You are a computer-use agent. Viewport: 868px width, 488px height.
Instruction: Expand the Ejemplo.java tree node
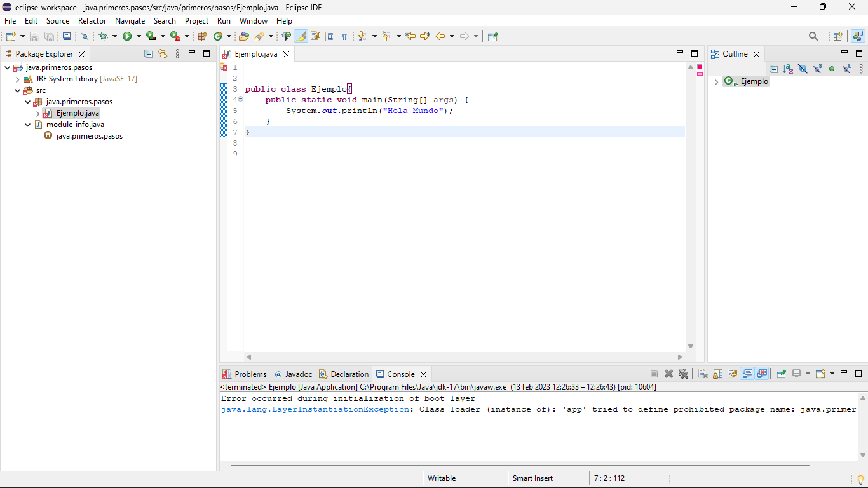point(37,113)
